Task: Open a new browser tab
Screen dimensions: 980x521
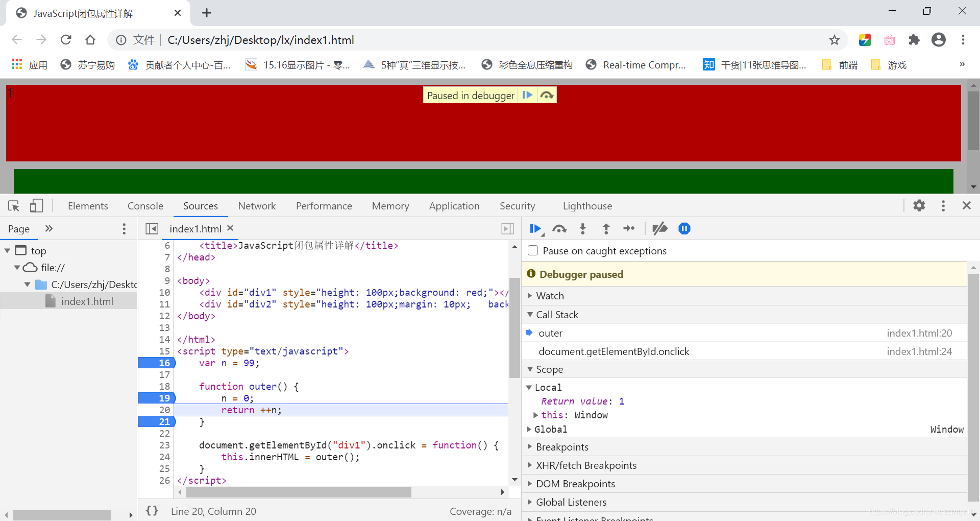Action: point(207,13)
